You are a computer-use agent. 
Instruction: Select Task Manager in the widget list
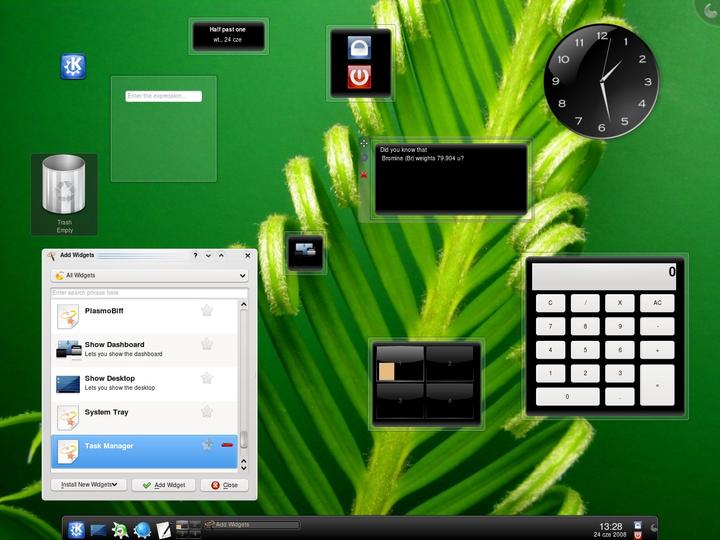(144, 451)
